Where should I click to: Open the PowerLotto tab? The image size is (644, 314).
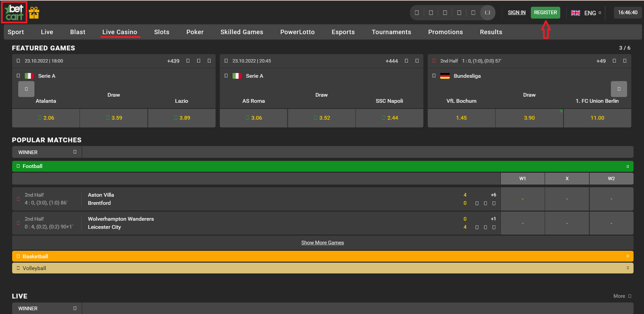298,32
